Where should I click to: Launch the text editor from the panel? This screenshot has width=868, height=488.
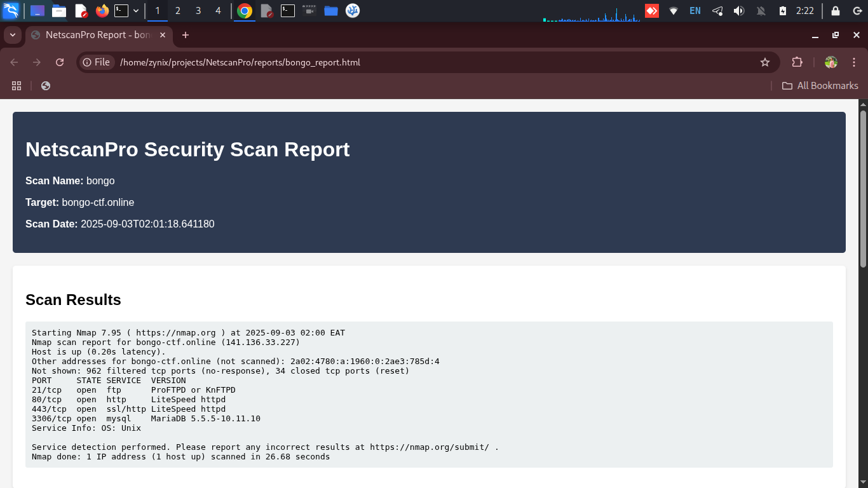coord(81,11)
